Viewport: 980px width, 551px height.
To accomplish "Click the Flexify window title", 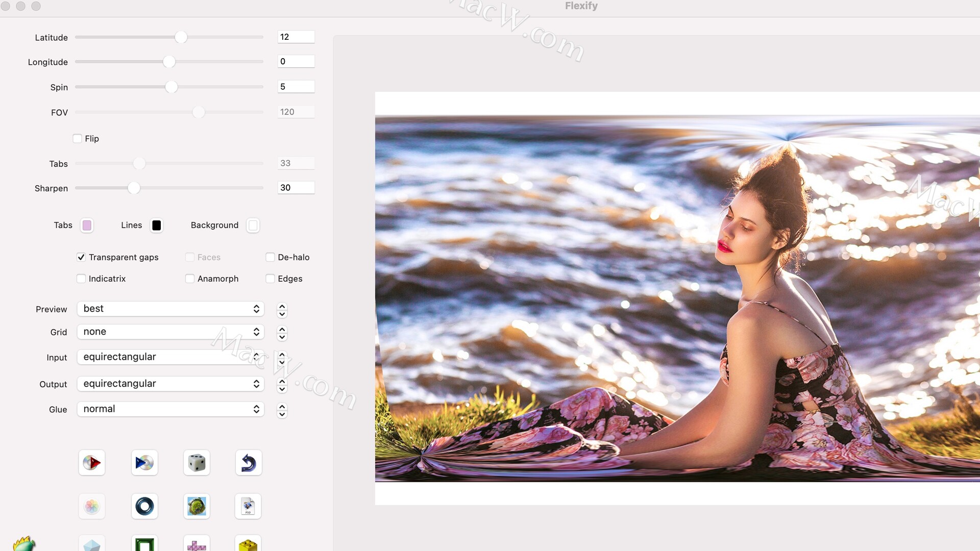I will click(x=581, y=6).
